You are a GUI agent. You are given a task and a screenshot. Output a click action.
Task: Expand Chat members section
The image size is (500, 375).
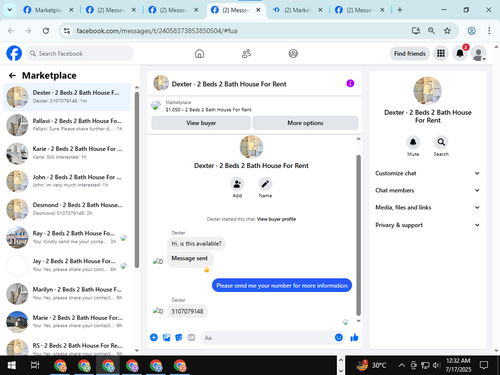click(428, 190)
